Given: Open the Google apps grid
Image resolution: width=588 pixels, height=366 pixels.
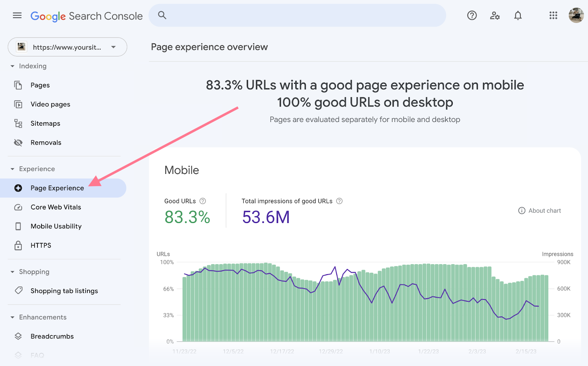Looking at the screenshot, I should pyautogui.click(x=553, y=15).
